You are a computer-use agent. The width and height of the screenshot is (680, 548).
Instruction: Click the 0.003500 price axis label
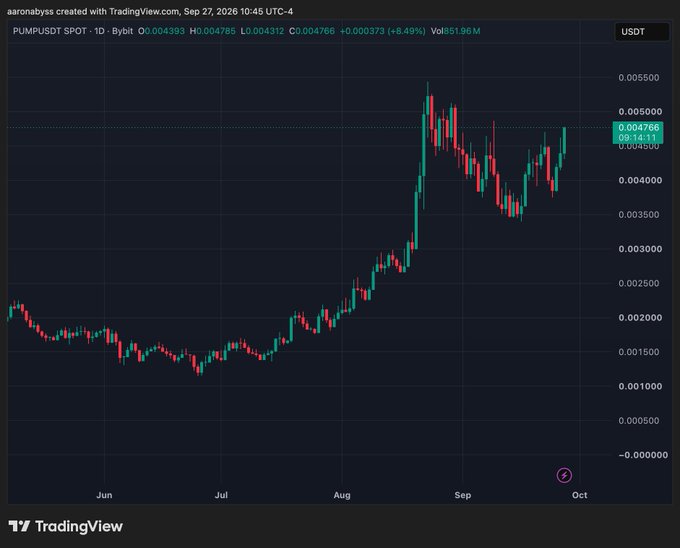[639, 215]
